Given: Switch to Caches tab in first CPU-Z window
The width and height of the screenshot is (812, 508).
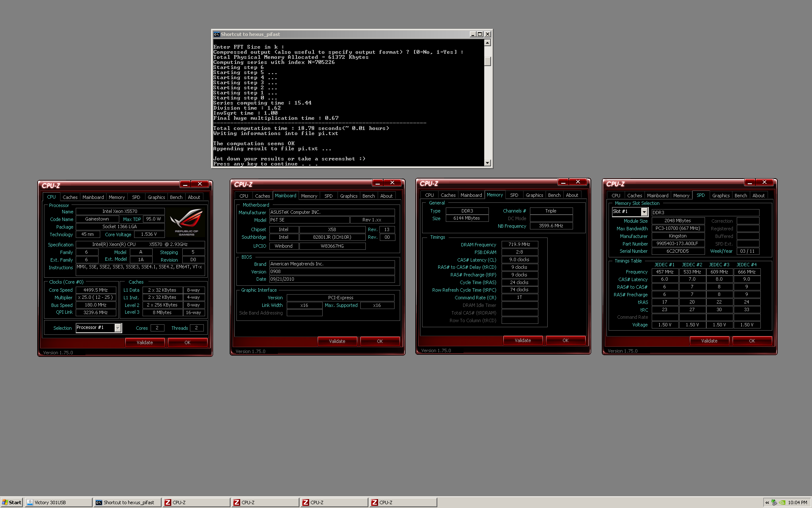Looking at the screenshot, I should pos(70,197).
